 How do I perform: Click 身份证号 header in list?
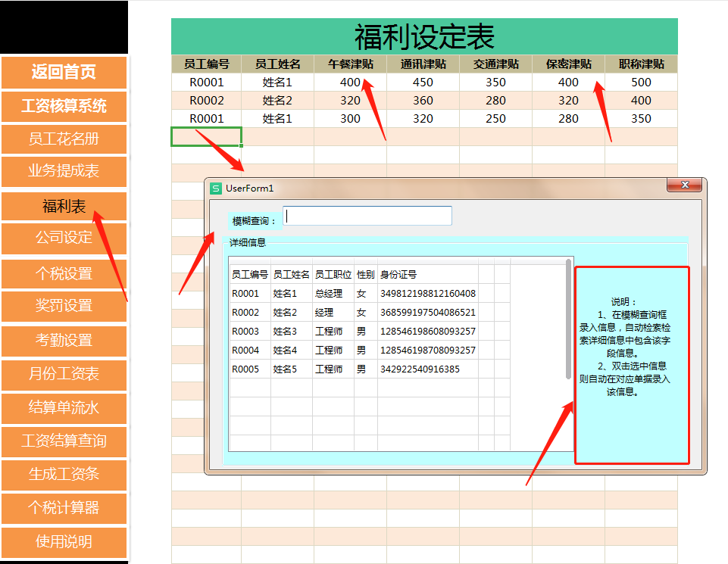398,275
